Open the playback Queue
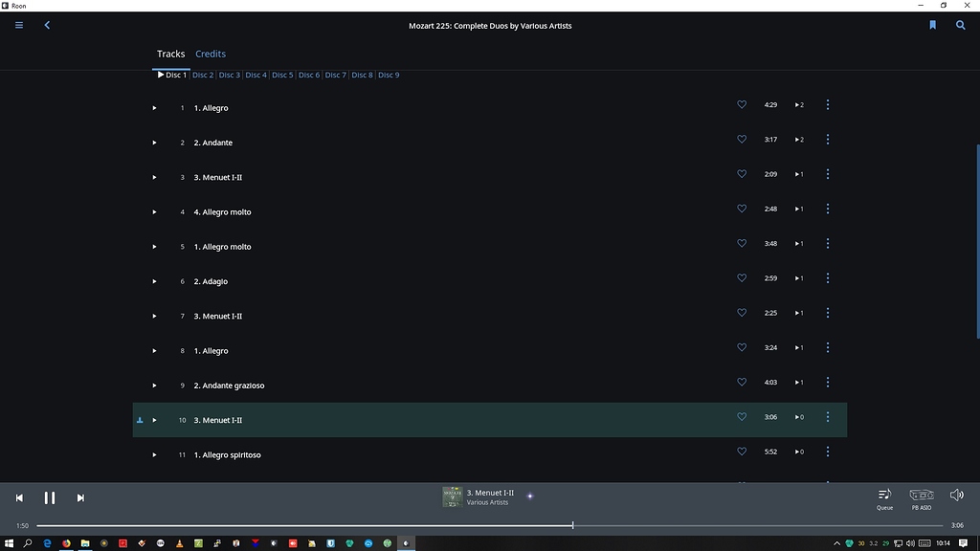Image resolution: width=980 pixels, height=551 pixels. pos(884,496)
